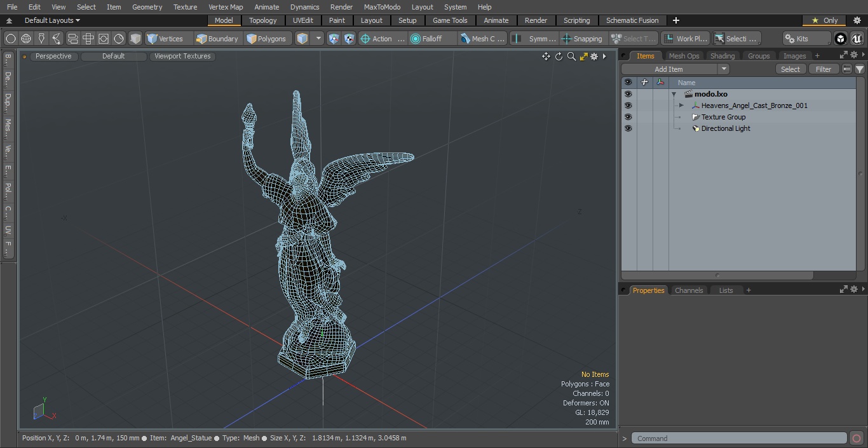
Task: Open the Viewport Textures dropdown
Action: click(x=182, y=56)
